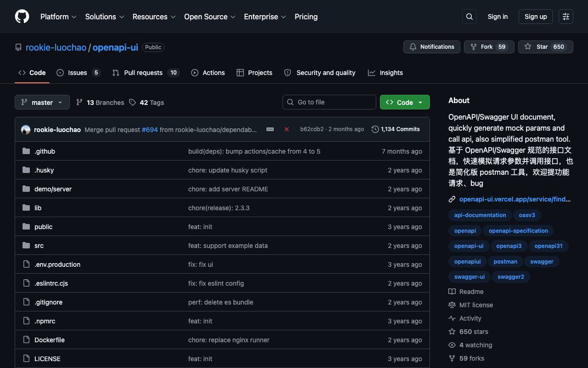Switch to the Insights tab
The image size is (588, 368).
pyautogui.click(x=385, y=73)
